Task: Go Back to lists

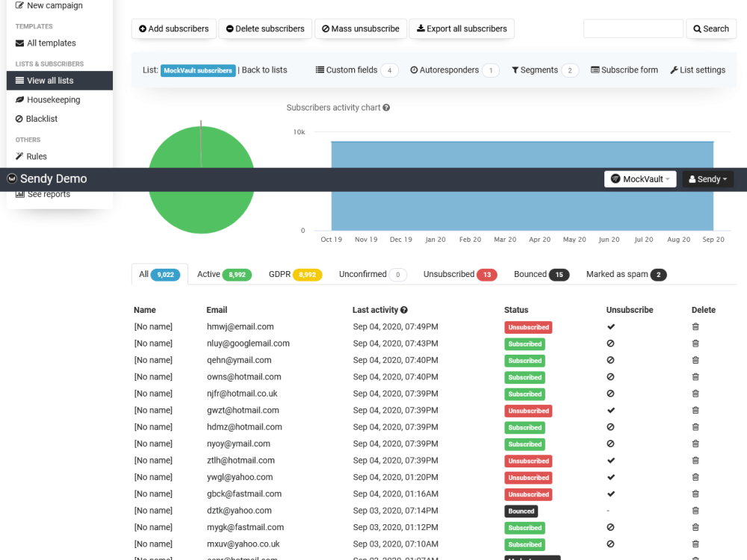Action: [x=264, y=70]
